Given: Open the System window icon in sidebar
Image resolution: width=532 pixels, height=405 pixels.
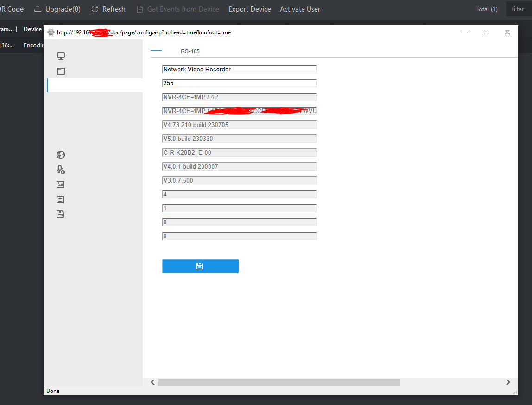Looking at the screenshot, I should coord(61,71).
